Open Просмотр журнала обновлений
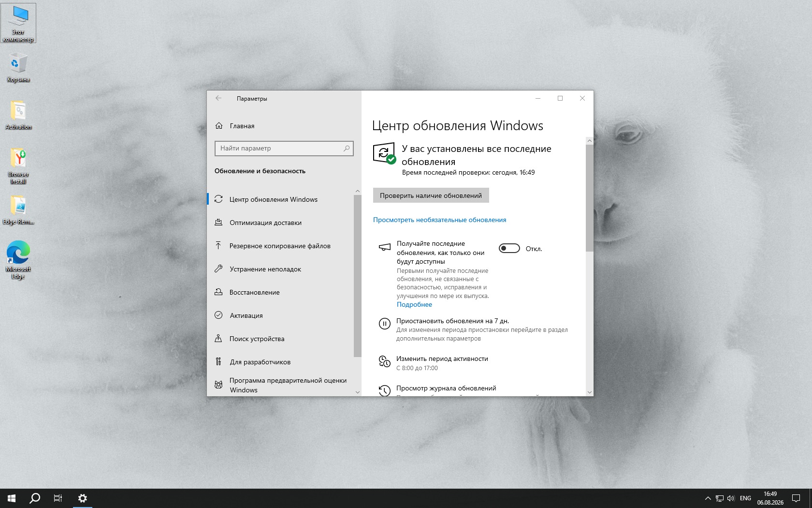Screen dimensions: 812x508 (446, 388)
